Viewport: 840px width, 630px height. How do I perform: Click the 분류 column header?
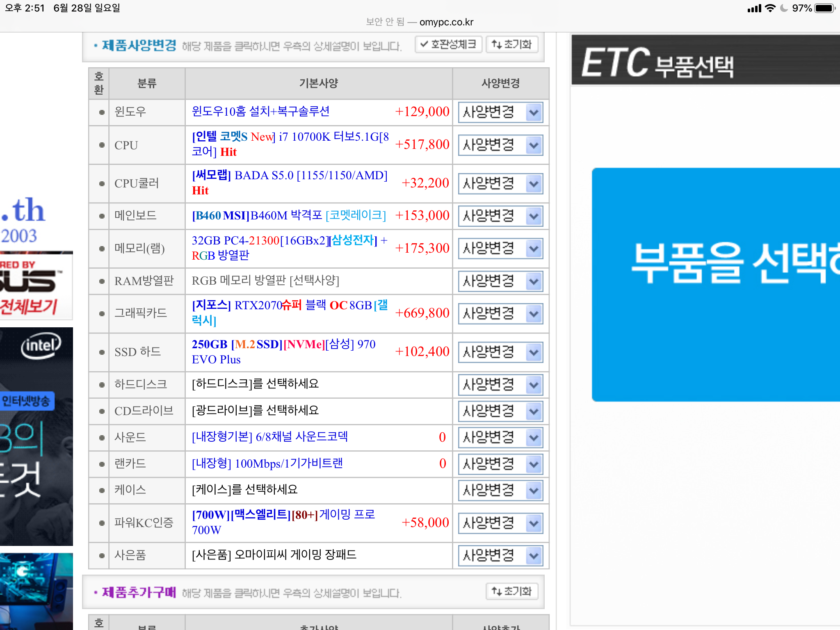point(147,83)
